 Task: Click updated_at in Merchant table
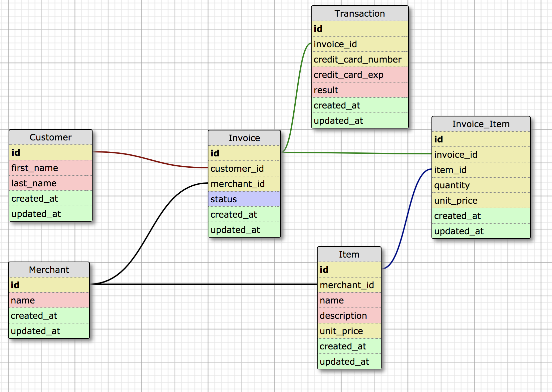(49, 331)
